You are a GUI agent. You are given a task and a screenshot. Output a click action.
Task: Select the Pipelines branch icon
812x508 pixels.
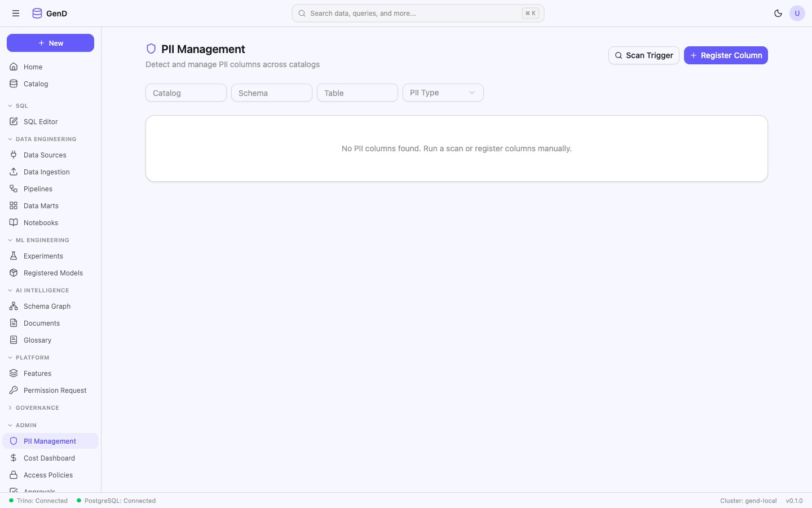[14, 189]
